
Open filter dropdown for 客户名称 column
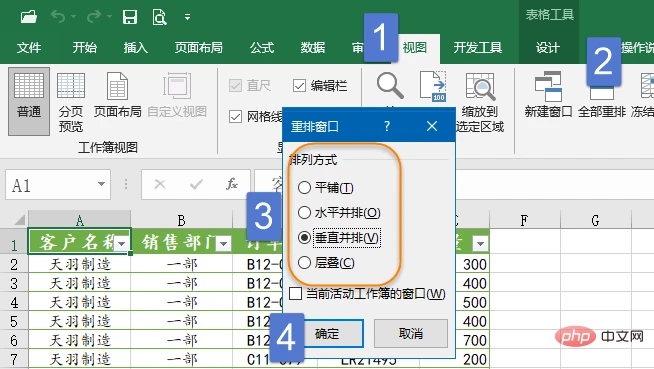(x=122, y=244)
